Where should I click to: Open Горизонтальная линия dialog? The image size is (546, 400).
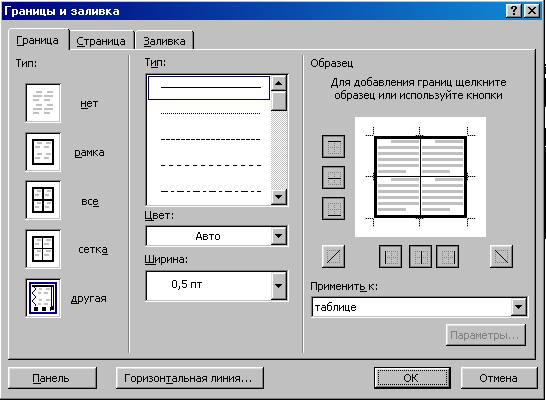point(189,378)
